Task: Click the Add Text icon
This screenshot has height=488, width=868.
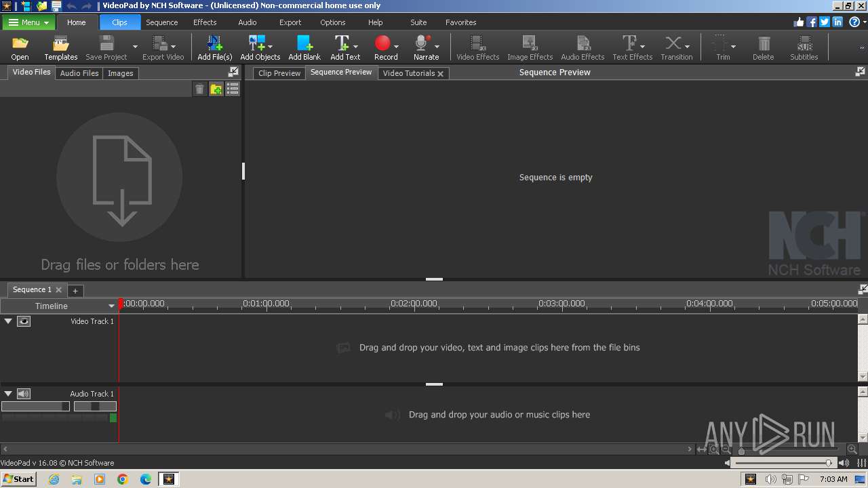Action: coord(342,44)
